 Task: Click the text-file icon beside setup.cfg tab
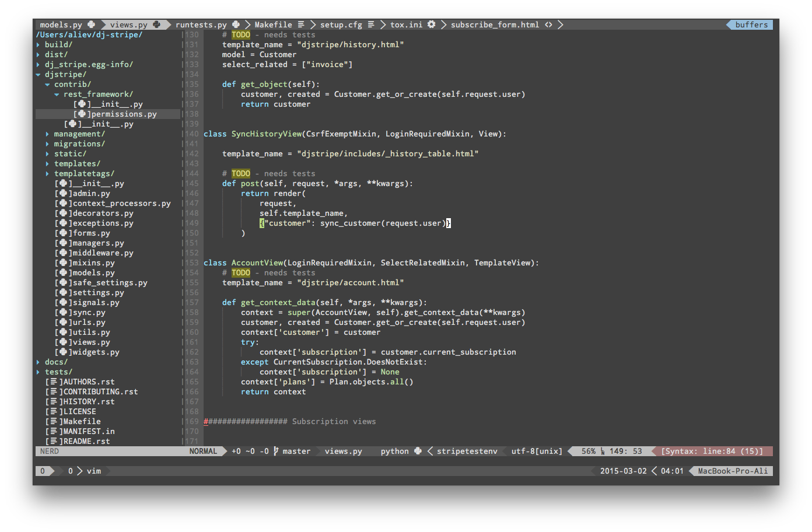pos(371,24)
